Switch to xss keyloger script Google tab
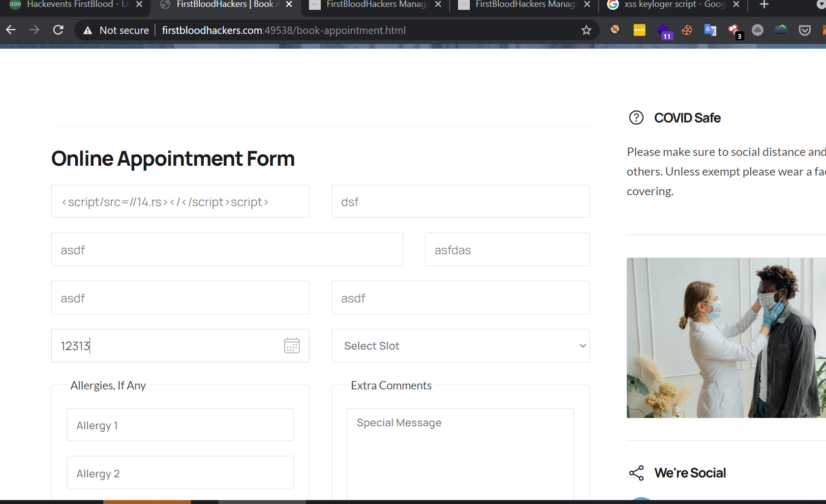This screenshot has height=504, width=826. tap(673, 4)
